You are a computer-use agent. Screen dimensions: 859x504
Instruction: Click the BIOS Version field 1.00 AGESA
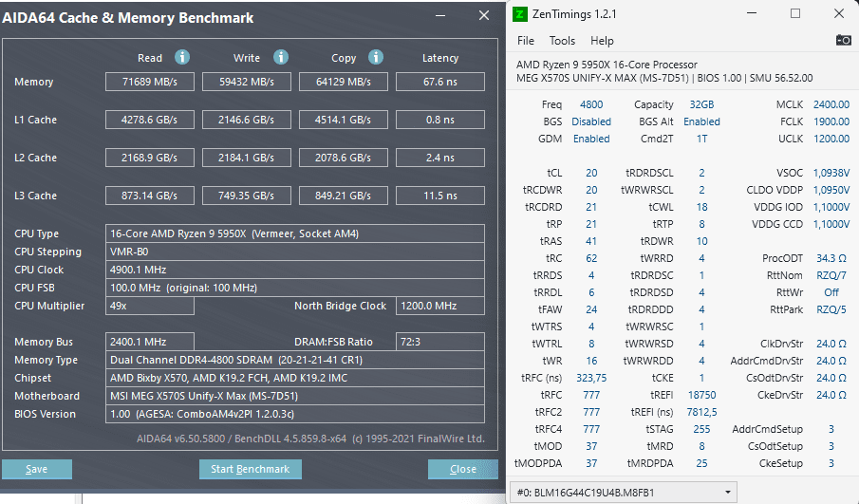coord(295,414)
